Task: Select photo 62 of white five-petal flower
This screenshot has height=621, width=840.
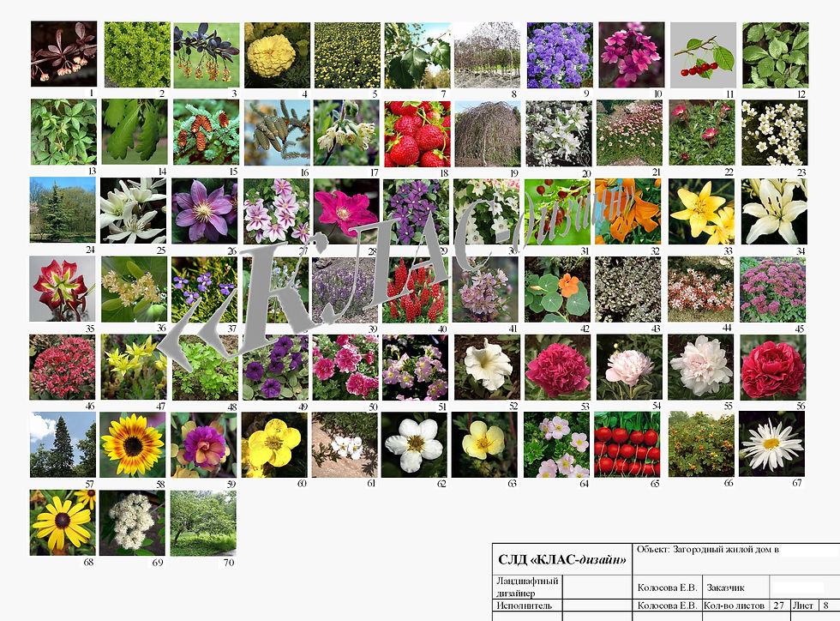Action: [415, 445]
